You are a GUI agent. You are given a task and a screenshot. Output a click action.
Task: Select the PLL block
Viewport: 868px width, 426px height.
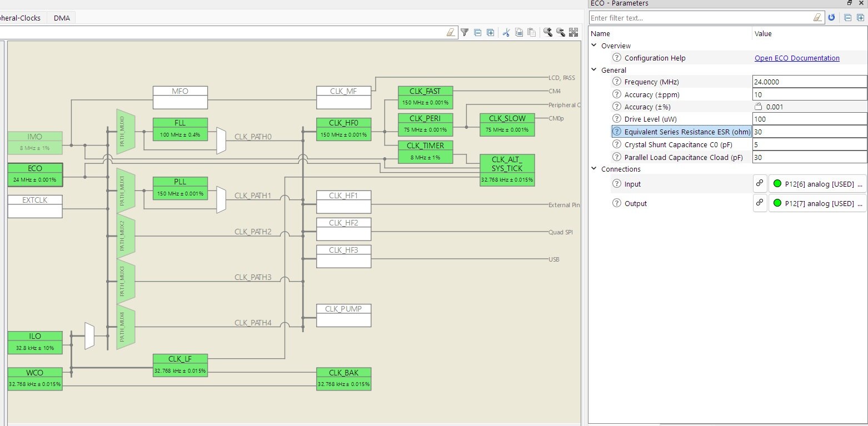tap(180, 188)
